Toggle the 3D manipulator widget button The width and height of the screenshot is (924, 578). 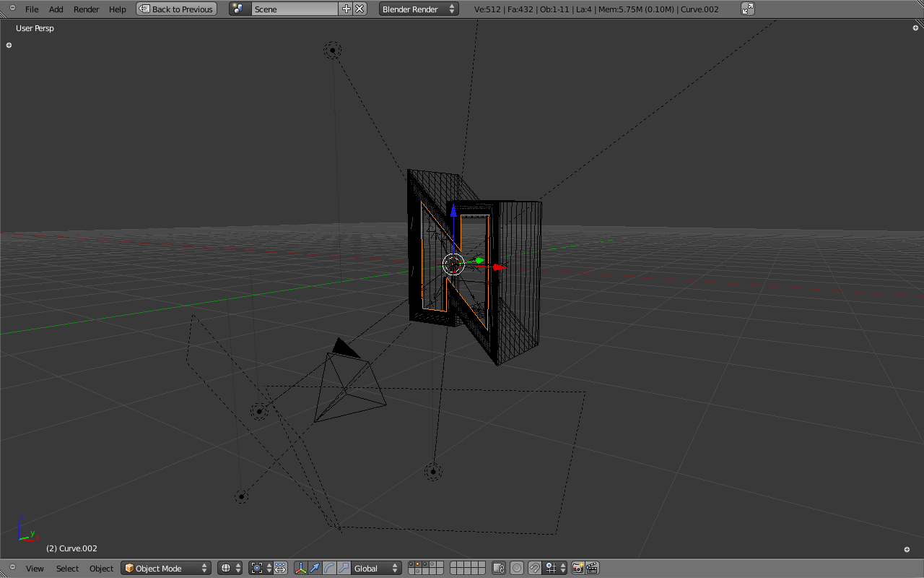[x=301, y=569]
